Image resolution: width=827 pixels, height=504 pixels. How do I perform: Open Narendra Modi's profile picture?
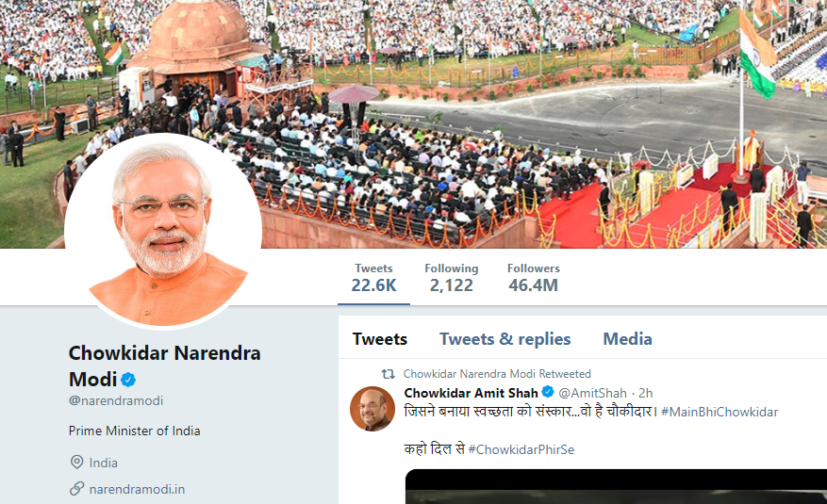163,231
